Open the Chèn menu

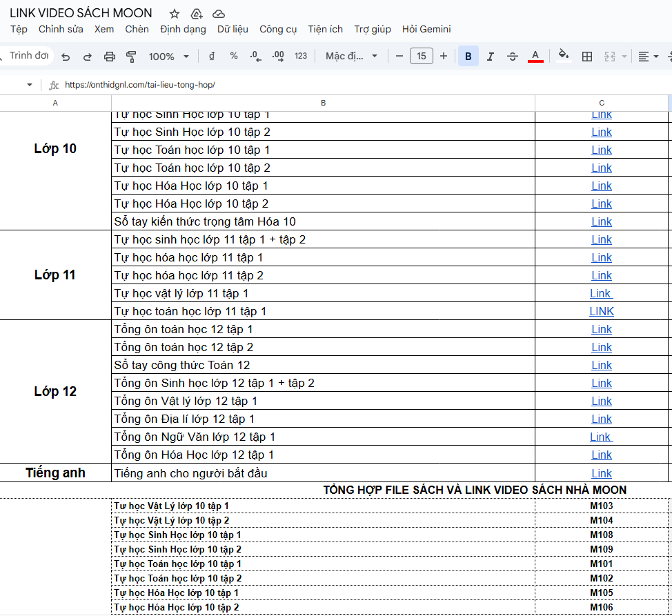137,29
